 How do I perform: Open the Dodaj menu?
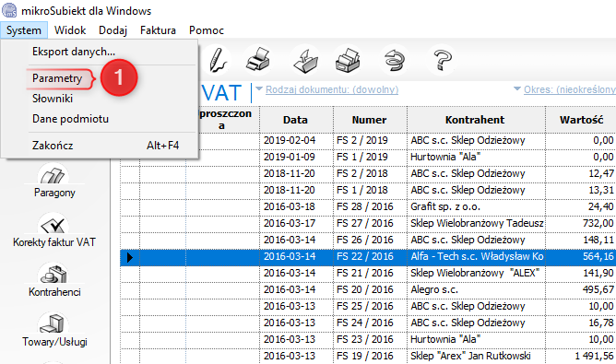point(113,30)
